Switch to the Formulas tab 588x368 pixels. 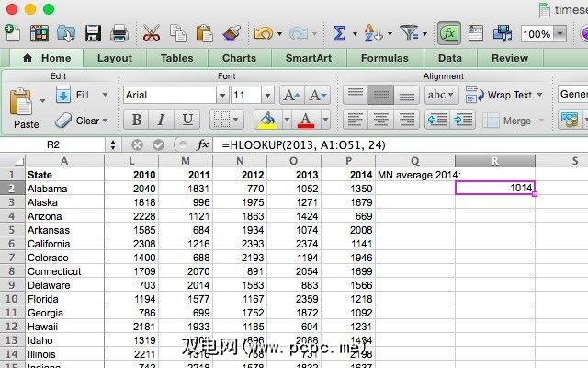385,58
